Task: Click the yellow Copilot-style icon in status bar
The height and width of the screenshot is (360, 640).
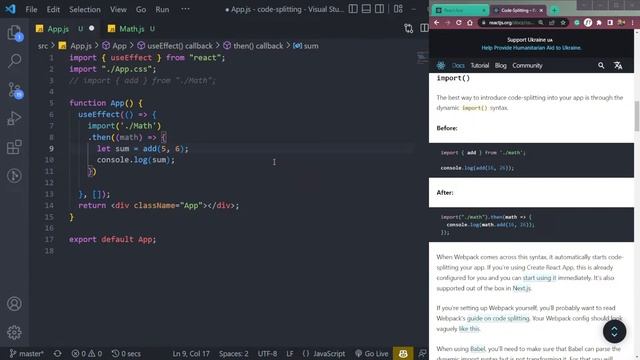Action: coord(403,353)
